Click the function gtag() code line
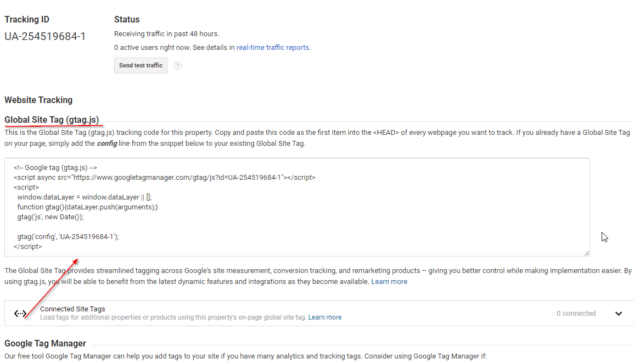Viewport: 634px width, 364px height. coord(88,207)
